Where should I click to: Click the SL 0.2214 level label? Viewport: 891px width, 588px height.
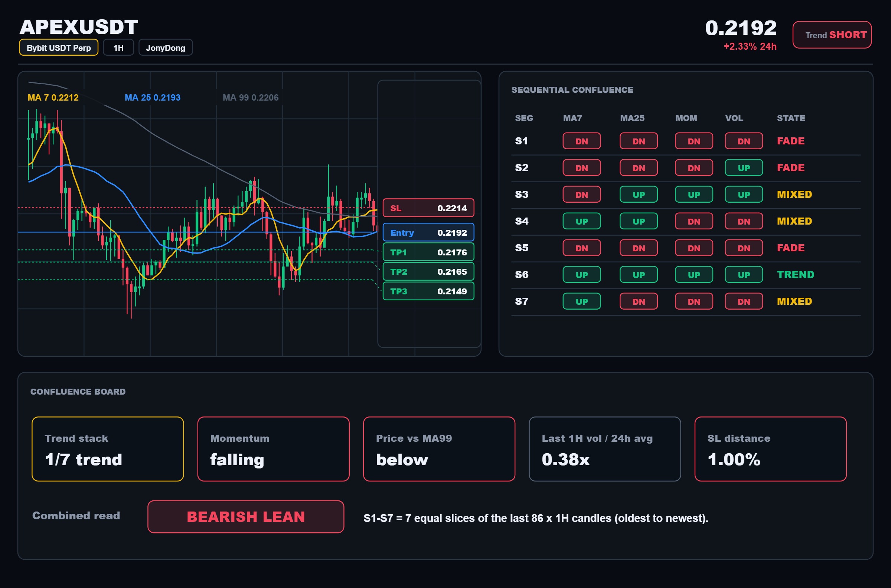(x=428, y=208)
